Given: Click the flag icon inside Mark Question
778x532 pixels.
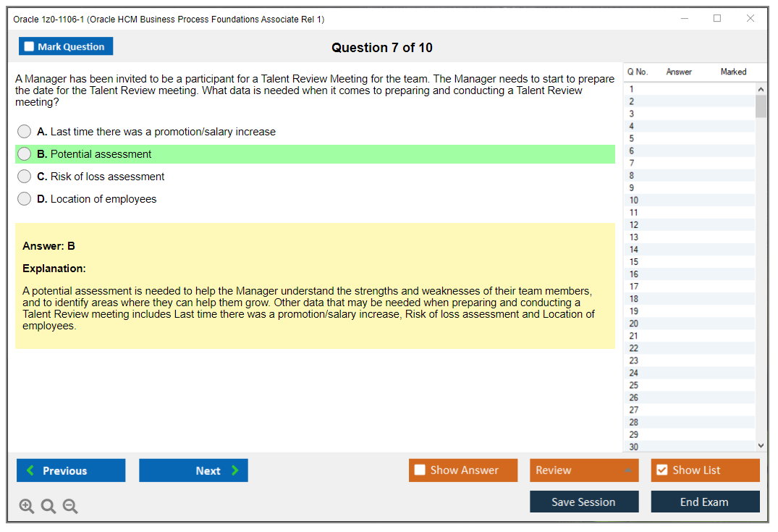Looking at the screenshot, I should coord(28,46).
